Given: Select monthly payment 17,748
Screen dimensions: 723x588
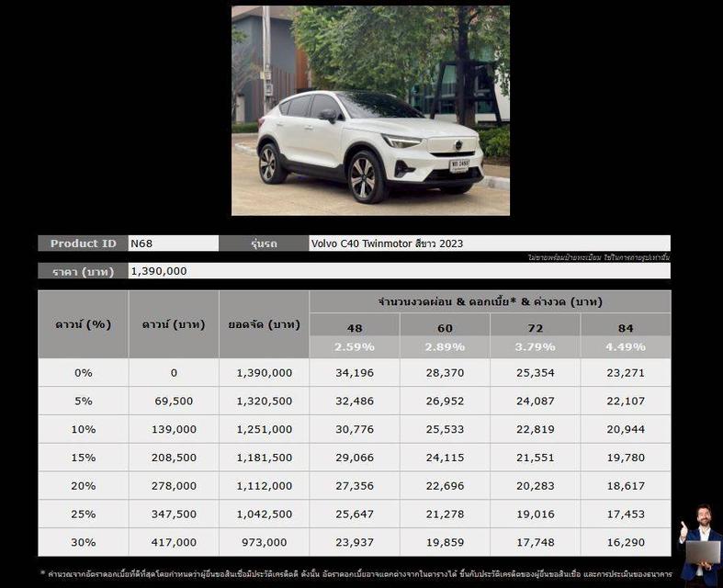Looking at the screenshot, I should coord(535,542).
